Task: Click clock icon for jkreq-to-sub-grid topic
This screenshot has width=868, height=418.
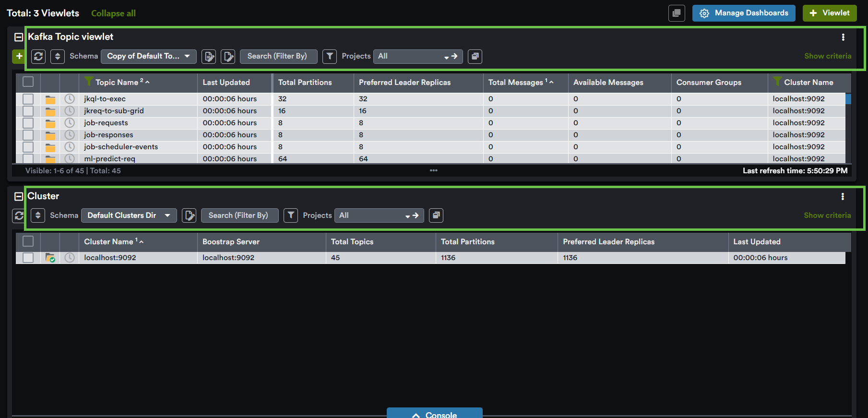Action: (70, 111)
